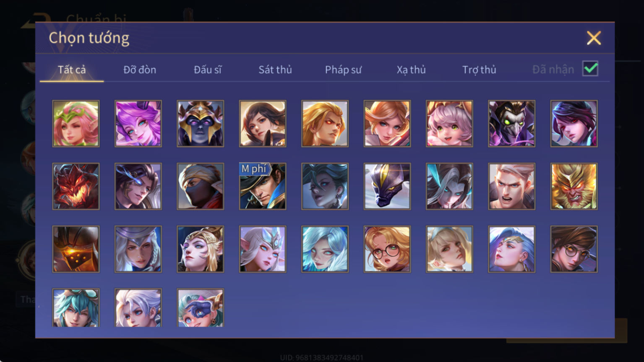
Task: Pick the golden-helmet dark-faced hero portrait
Action: point(201,123)
